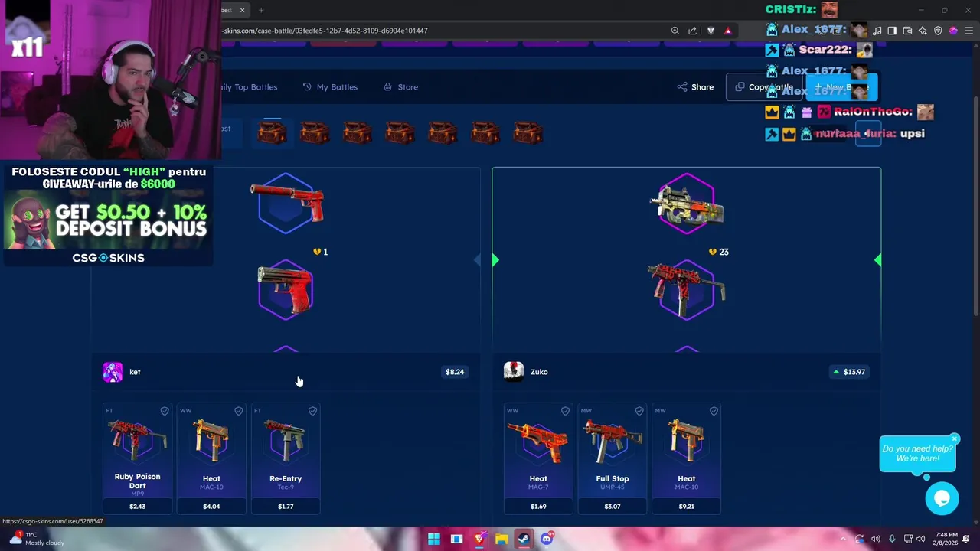Click the VPN shield icon in toolbar
Image resolution: width=980 pixels, height=551 pixels.
pos(938,31)
